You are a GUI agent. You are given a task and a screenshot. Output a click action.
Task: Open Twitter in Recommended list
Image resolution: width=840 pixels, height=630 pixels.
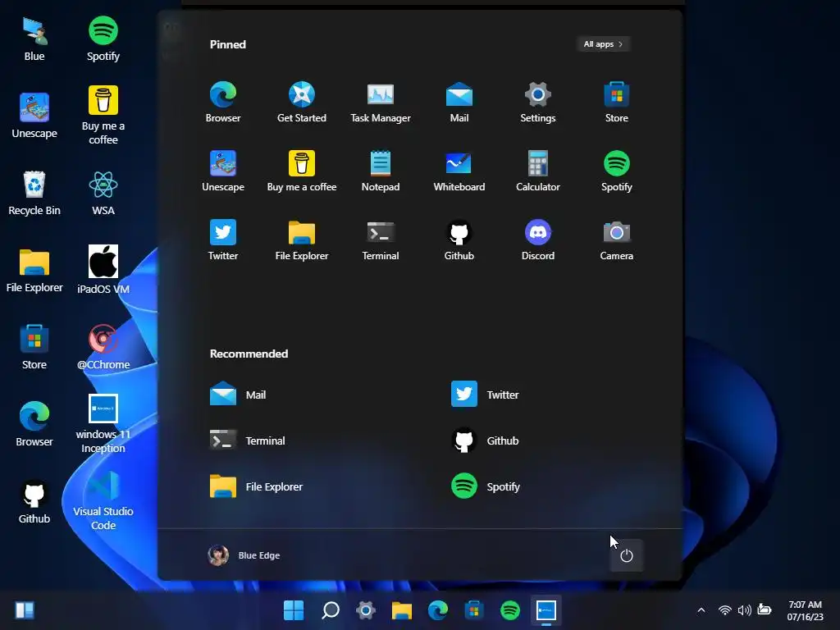click(x=485, y=395)
